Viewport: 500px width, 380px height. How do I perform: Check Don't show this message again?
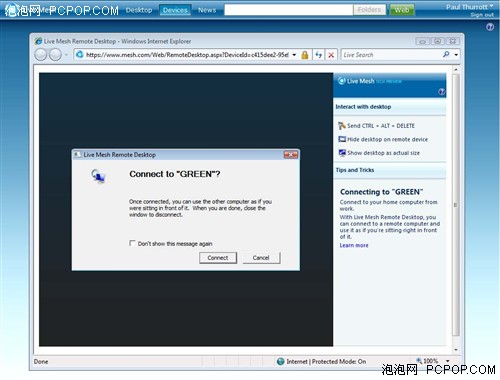tap(132, 243)
